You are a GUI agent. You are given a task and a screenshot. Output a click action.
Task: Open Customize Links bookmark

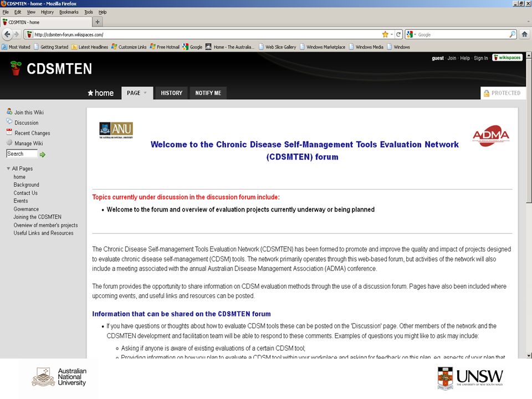click(x=129, y=47)
